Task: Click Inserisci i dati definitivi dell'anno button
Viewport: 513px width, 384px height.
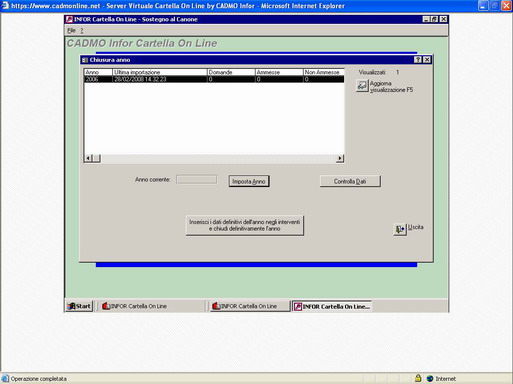Action: (245, 225)
